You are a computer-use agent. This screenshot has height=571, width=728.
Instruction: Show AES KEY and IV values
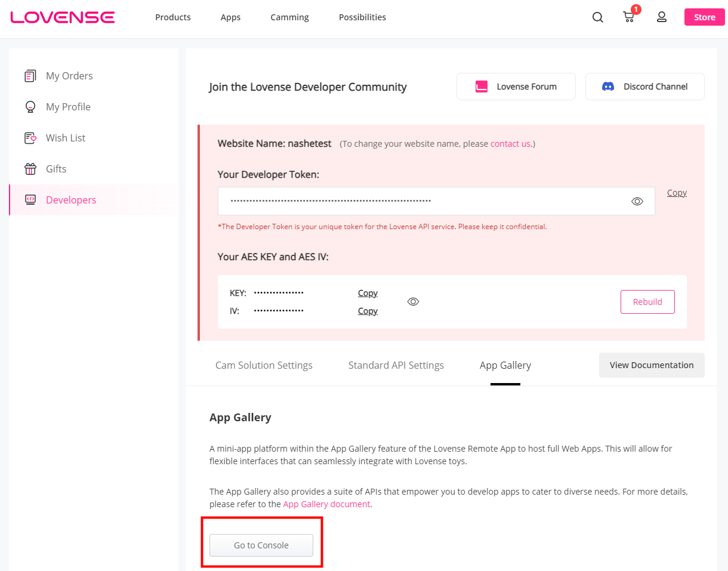click(413, 302)
